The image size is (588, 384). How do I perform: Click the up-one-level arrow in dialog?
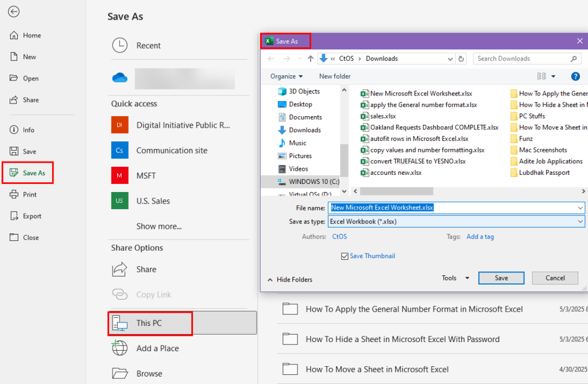tap(311, 59)
